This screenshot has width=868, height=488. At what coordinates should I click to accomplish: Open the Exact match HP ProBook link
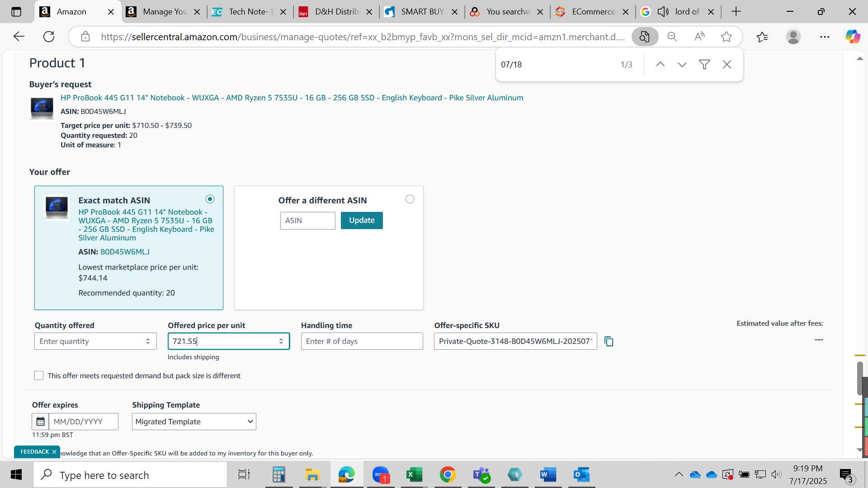coord(146,225)
